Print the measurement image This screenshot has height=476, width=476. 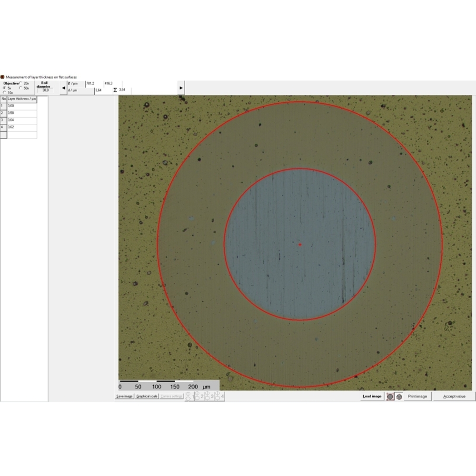pos(417,396)
